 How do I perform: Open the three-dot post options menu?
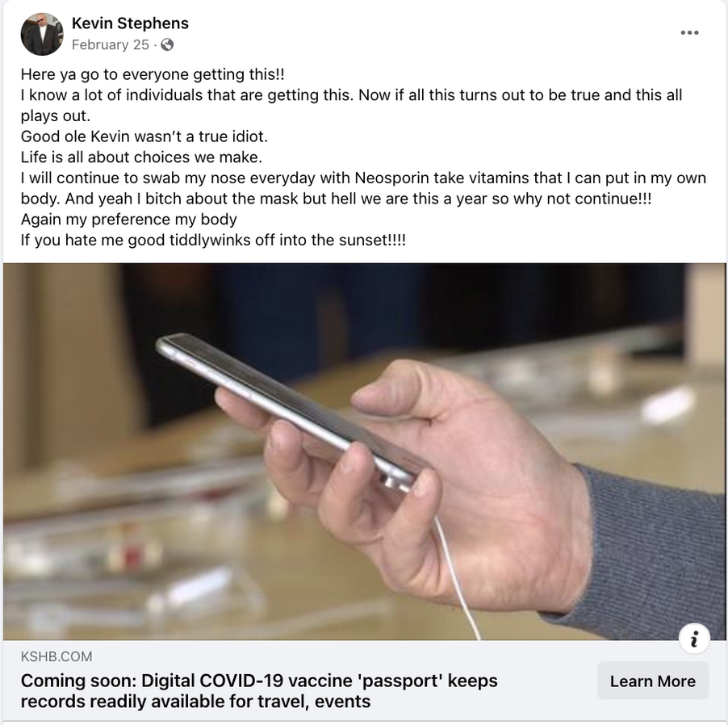[x=689, y=32]
